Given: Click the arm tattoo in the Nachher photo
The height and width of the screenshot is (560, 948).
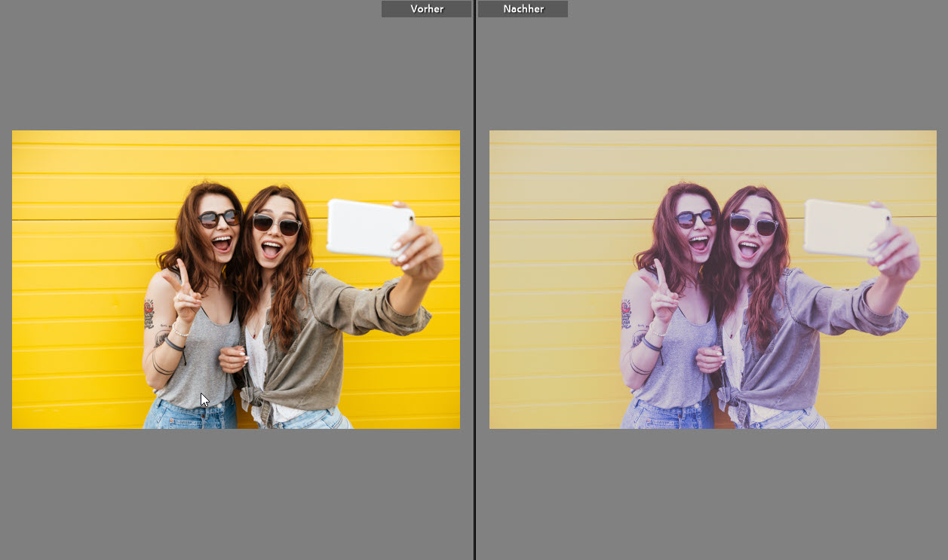Looking at the screenshot, I should click(627, 313).
